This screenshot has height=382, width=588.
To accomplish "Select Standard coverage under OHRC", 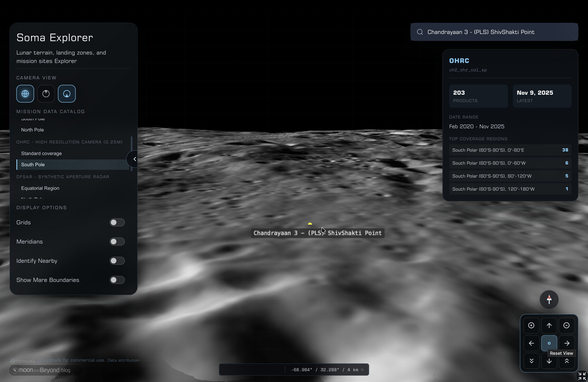I will [x=42, y=153].
